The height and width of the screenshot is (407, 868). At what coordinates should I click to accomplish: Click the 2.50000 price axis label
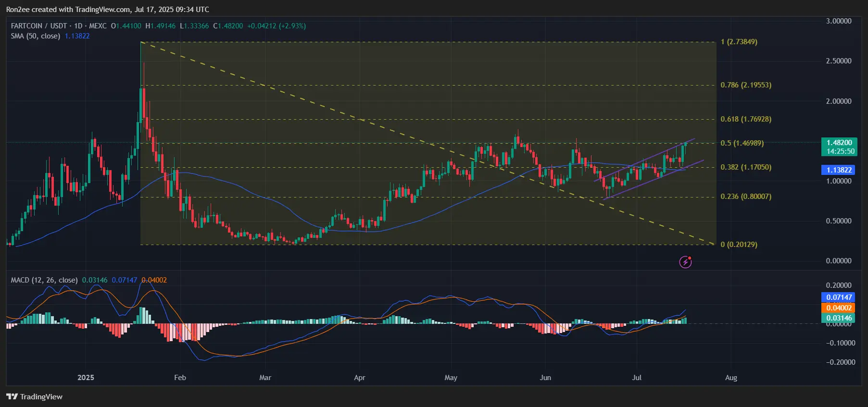(x=839, y=61)
